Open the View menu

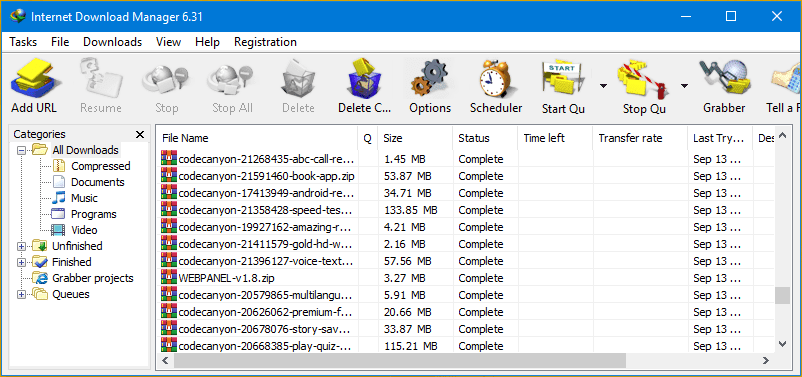tap(168, 42)
